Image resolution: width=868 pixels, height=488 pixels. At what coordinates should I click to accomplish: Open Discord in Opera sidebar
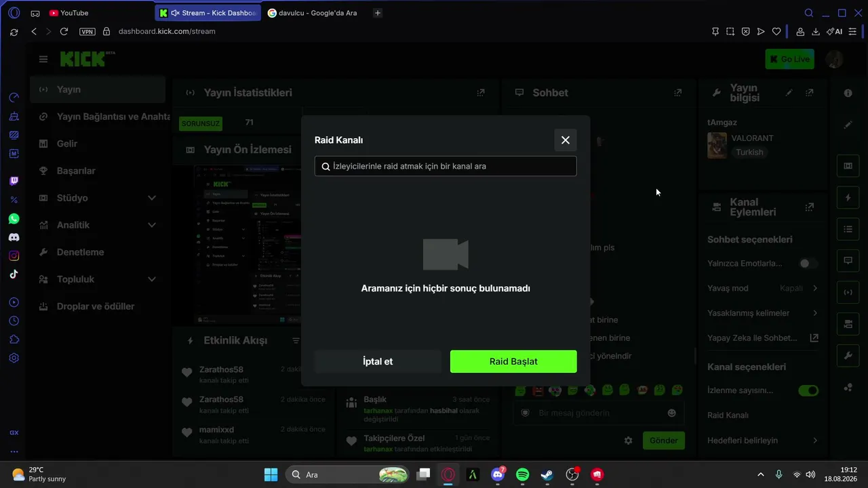click(x=14, y=237)
